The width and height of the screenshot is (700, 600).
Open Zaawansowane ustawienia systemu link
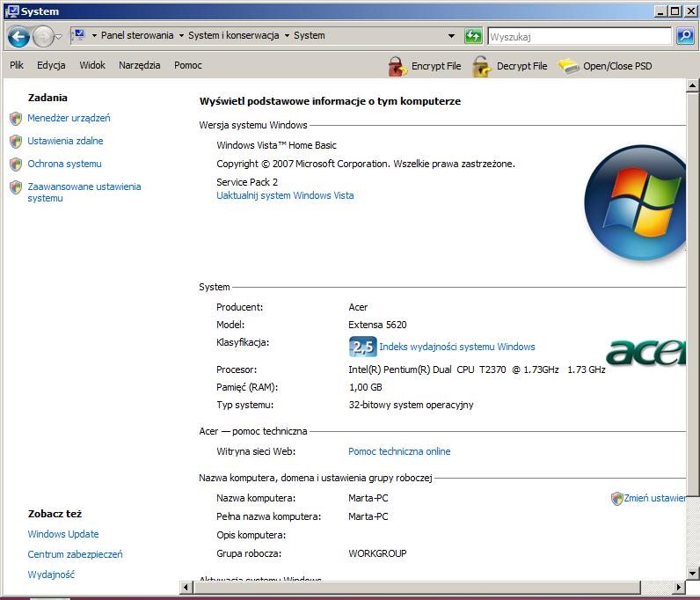(x=84, y=192)
